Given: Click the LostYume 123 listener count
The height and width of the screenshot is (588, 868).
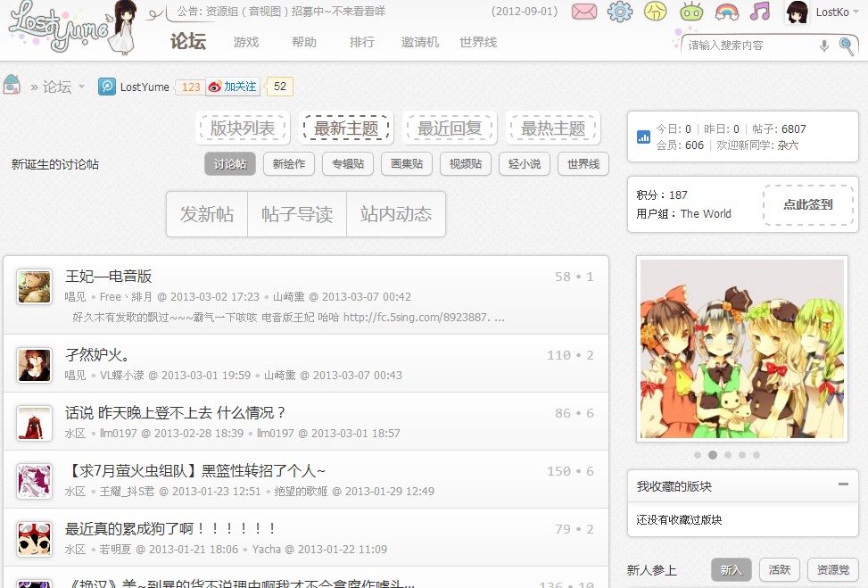Looking at the screenshot, I should 191,87.
